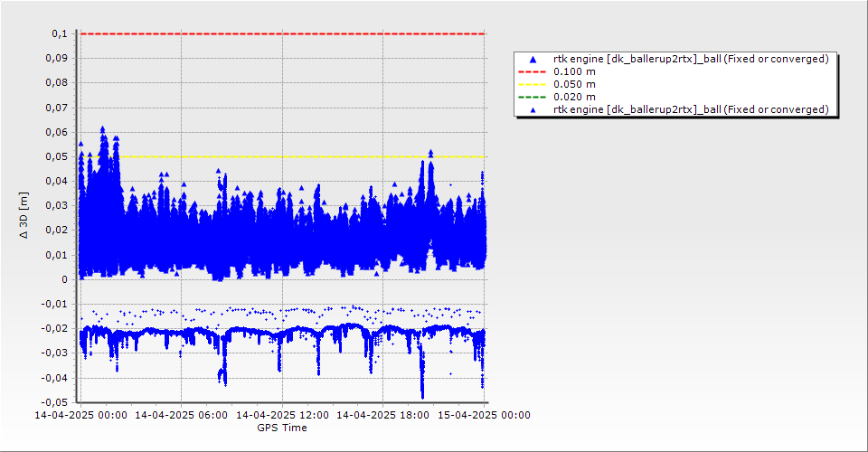Select the 0.100 m legend label
868x452 pixels.
tap(575, 71)
